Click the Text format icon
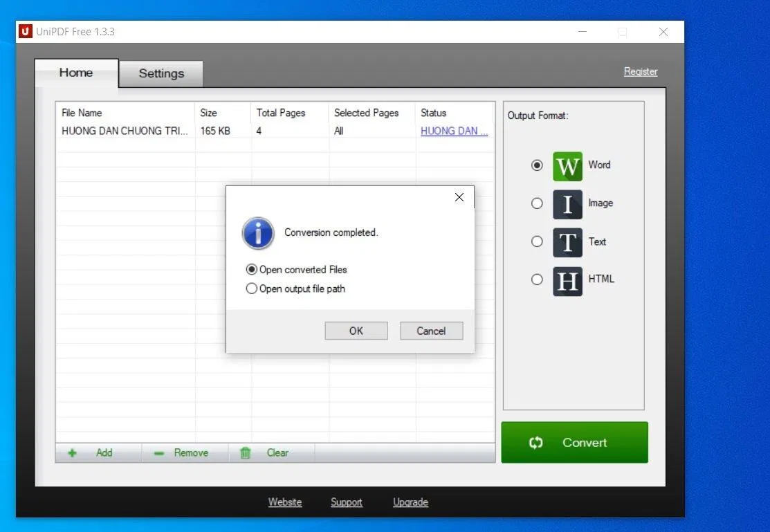770x532 pixels. [x=567, y=242]
